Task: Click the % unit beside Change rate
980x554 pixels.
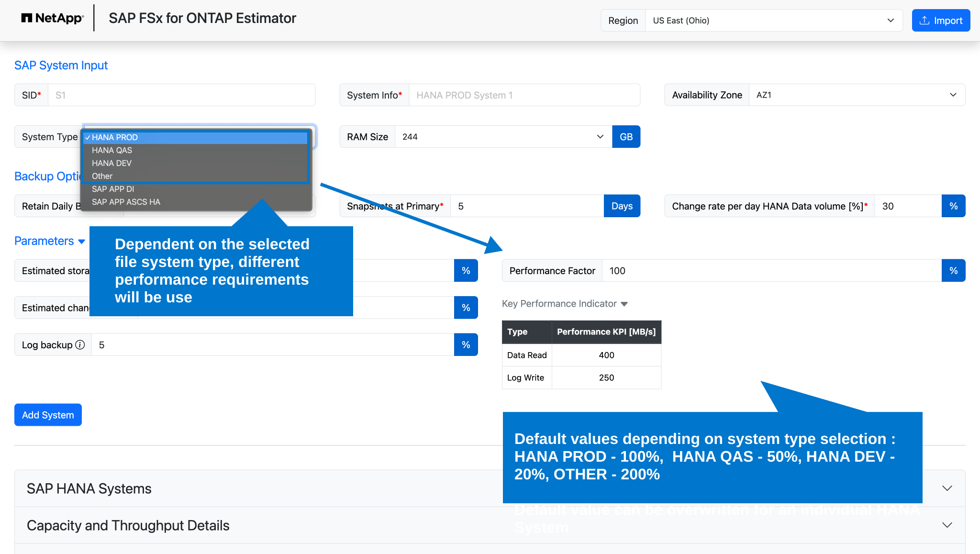Action: [953, 206]
